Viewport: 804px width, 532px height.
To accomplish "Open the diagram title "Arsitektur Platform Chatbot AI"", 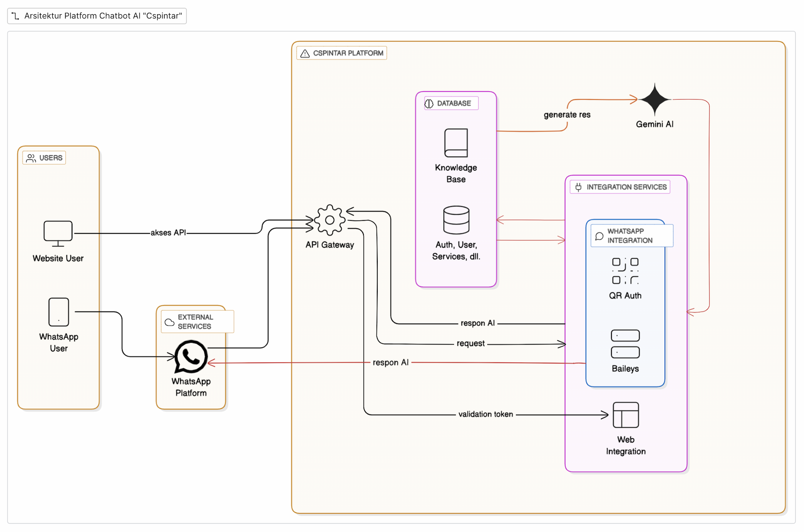I will (97, 16).
